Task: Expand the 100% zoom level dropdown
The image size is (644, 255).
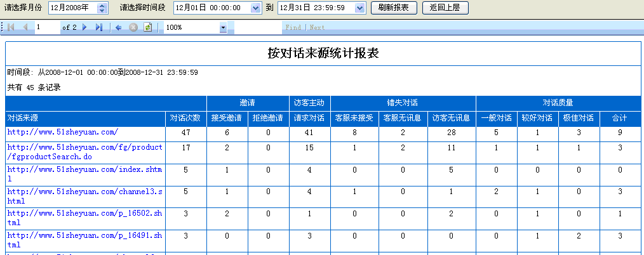Action: [x=223, y=28]
